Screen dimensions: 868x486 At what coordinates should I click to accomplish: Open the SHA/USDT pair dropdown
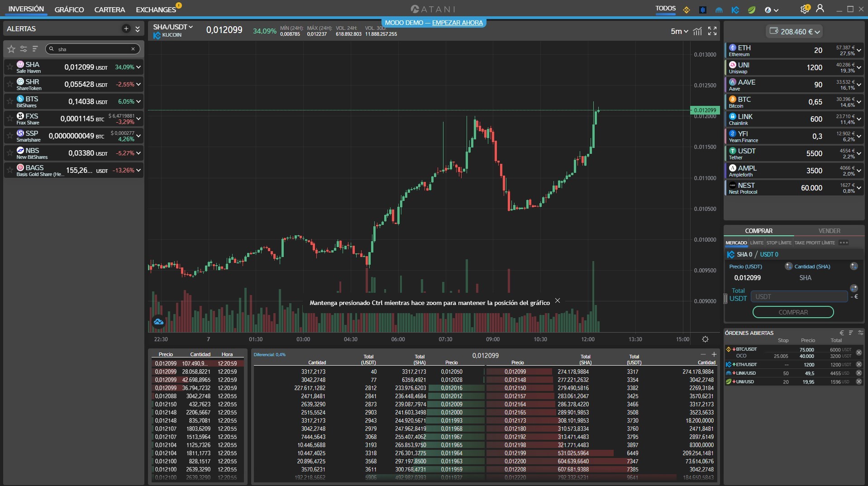[173, 27]
